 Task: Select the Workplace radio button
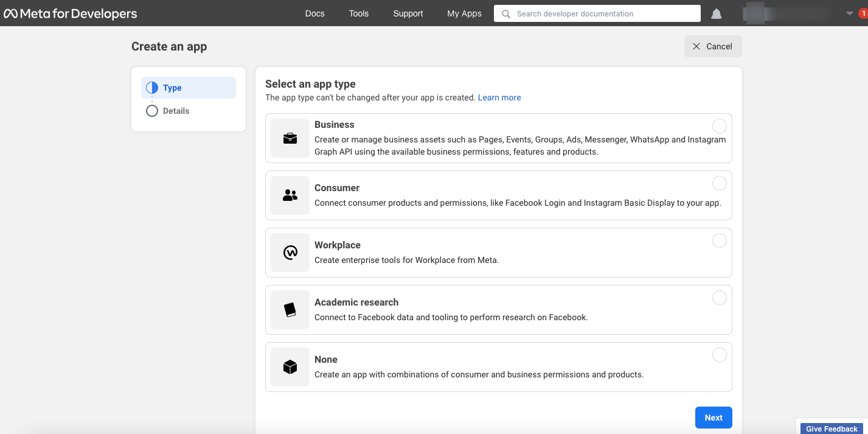point(720,240)
